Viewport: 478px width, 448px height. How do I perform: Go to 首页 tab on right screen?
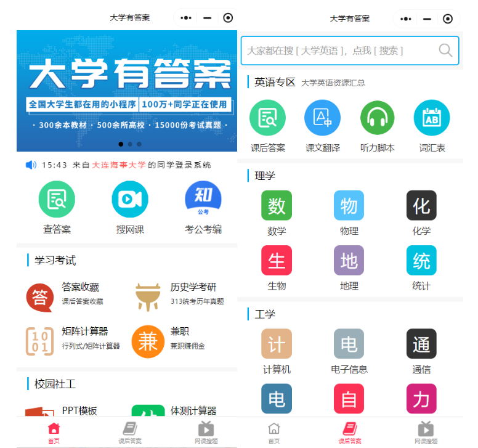pos(274,433)
